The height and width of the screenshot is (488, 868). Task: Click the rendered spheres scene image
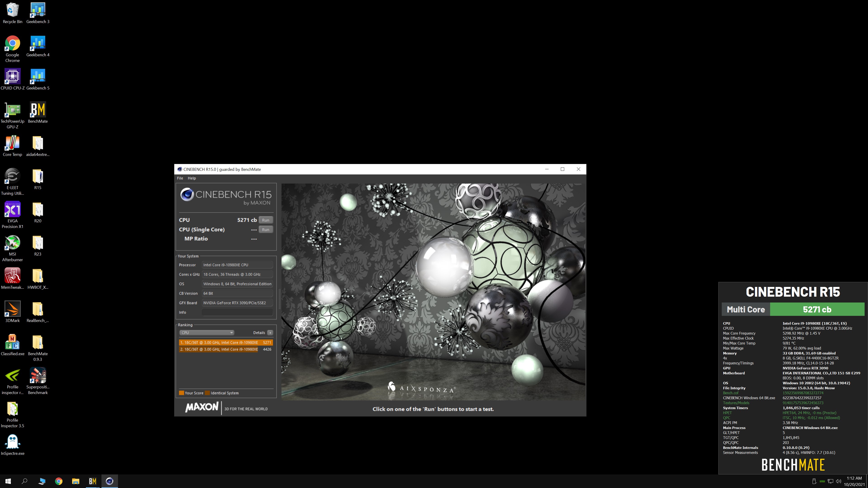coord(433,292)
